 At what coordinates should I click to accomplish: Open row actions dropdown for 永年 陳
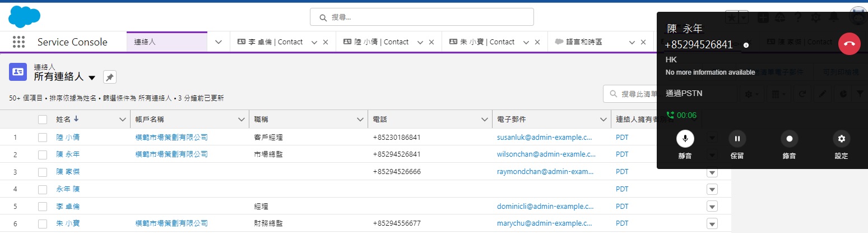[x=712, y=189]
